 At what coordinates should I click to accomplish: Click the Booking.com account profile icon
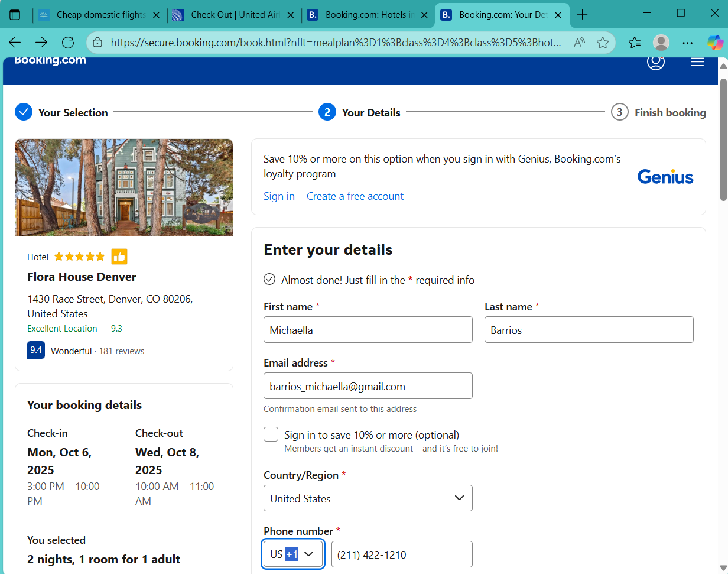click(655, 61)
